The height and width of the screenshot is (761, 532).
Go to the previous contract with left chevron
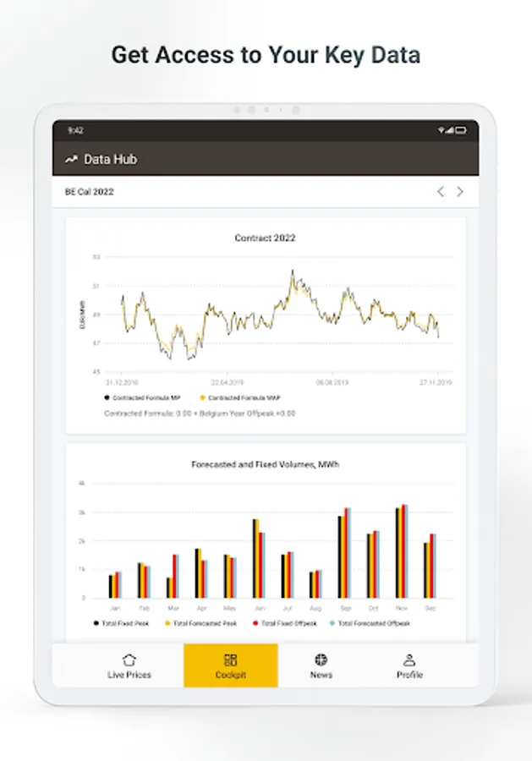pos(441,192)
